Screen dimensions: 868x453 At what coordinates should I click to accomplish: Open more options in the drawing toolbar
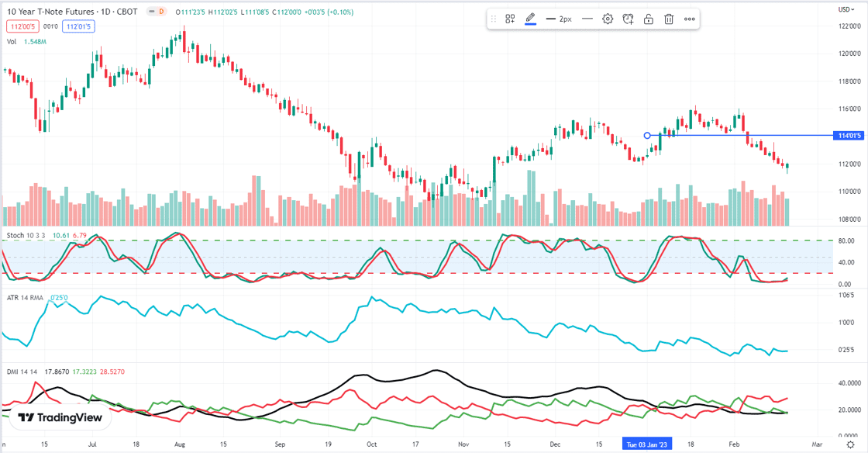pos(689,19)
